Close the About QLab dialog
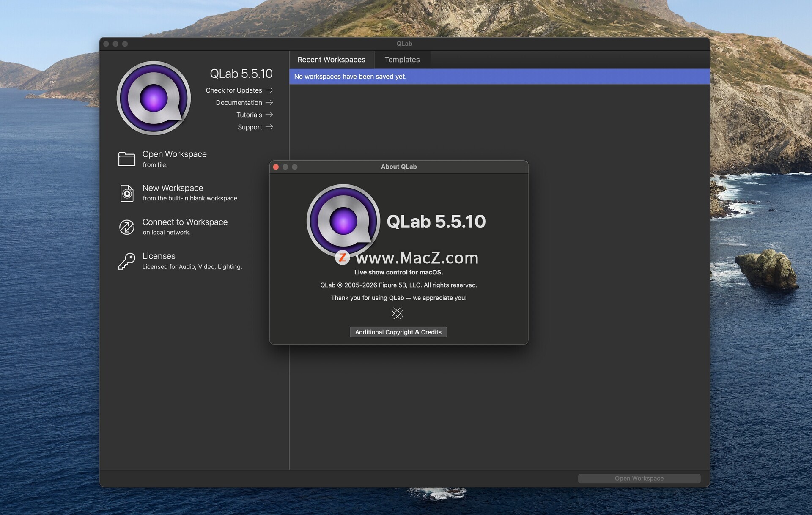The image size is (812, 515). tap(276, 167)
